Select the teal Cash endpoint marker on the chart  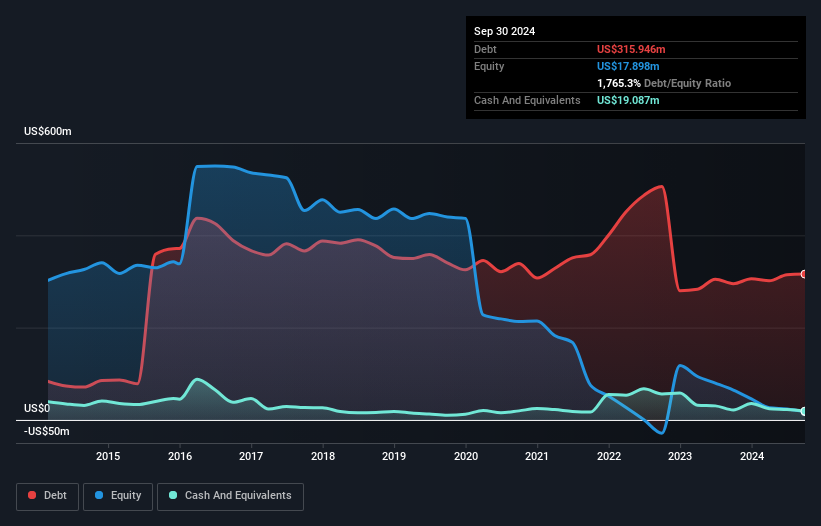point(803,411)
